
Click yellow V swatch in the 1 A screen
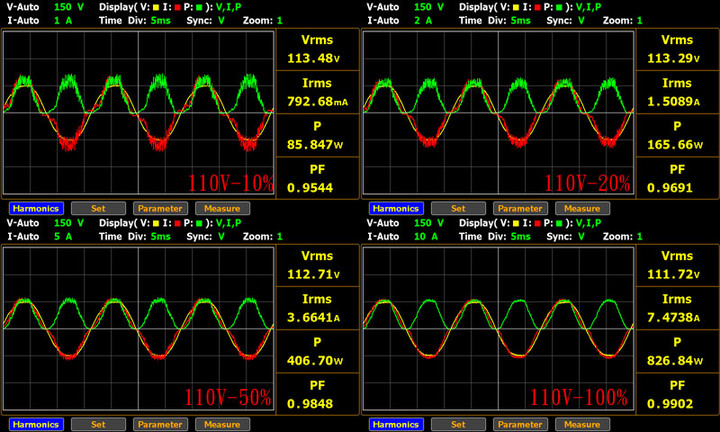tap(156, 7)
